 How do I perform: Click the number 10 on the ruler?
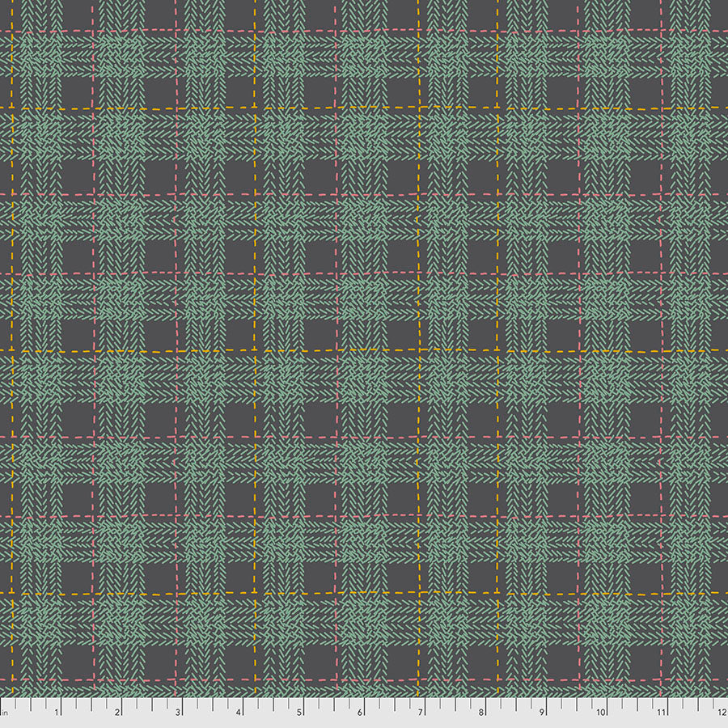point(600,713)
